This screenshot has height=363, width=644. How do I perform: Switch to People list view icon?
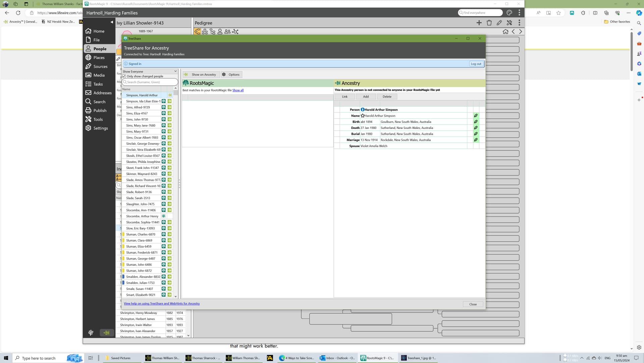point(220,32)
